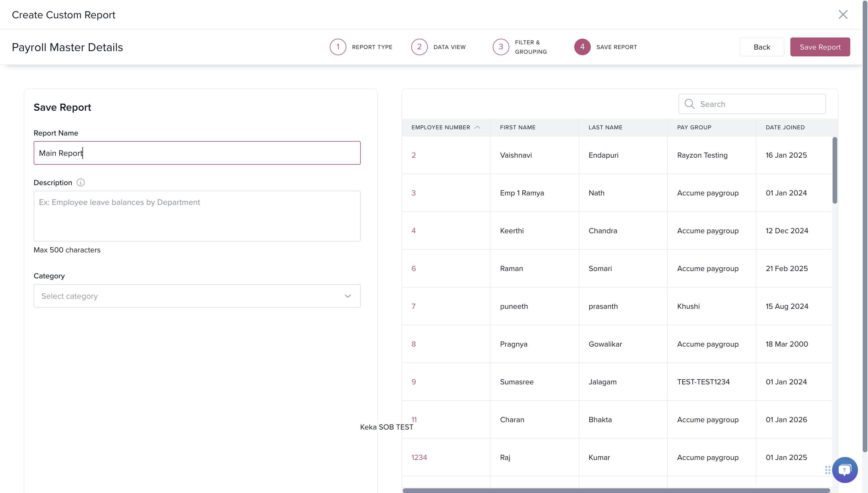868x493 pixels.
Task: Click date joined 21 Feb 2025
Action: click(x=787, y=269)
